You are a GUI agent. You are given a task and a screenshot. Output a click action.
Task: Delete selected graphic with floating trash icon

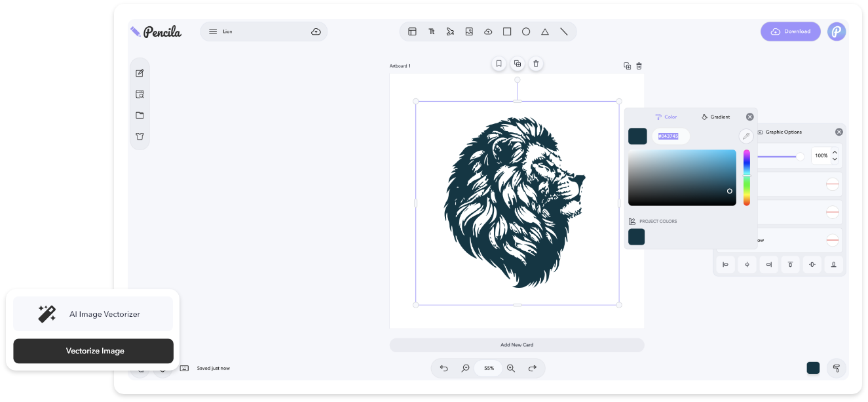coord(536,64)
